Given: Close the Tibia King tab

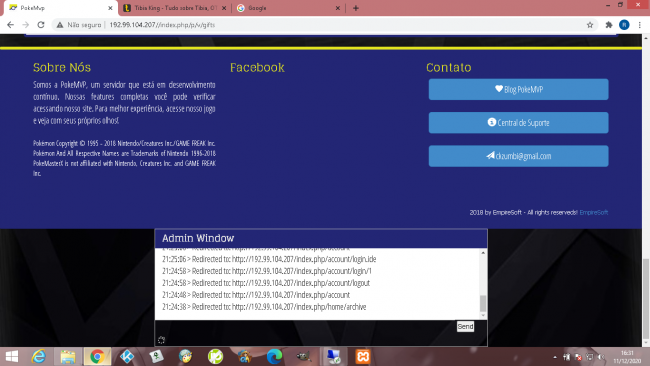Looking at the screenshot, I should [x=224, y=8].
